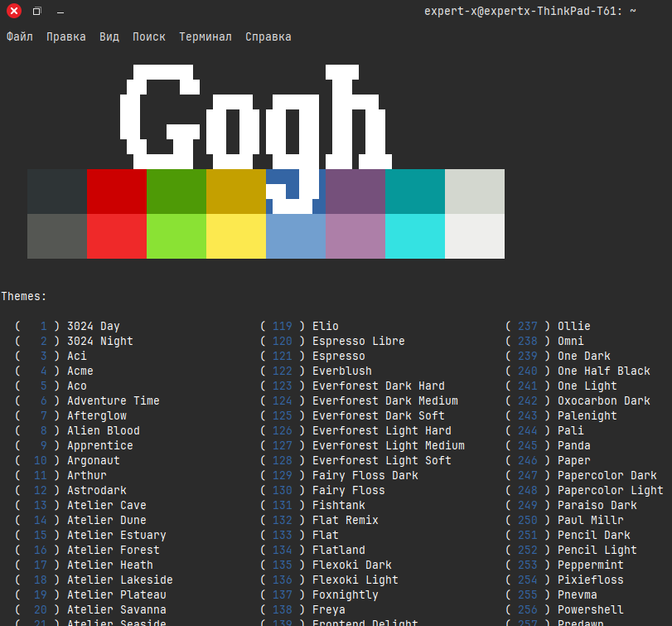Image resolution: width=672 pixels, height=626 pixels.
Task: Close the terminal window with the red X
Action: click(14, 11)
